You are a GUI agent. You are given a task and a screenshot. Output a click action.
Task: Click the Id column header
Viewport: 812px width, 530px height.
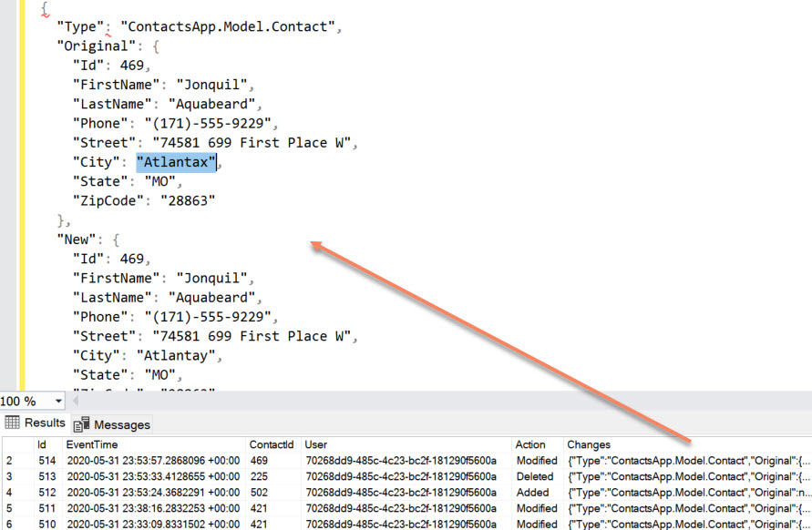point(43,444)
